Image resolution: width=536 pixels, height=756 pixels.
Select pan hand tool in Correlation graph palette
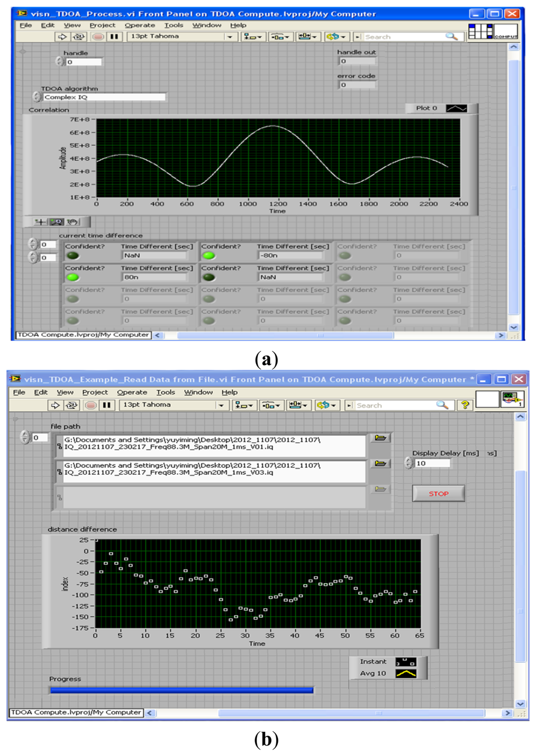(x=72, y=222)
